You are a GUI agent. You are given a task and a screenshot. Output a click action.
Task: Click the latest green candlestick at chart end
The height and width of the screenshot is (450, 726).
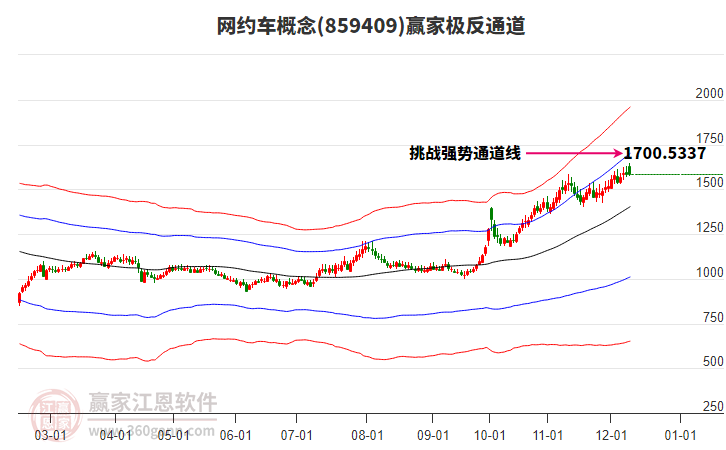point(630,169)
